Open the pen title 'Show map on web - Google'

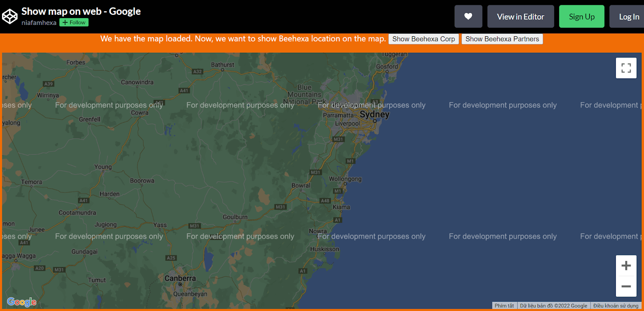[x=81, y=11]
